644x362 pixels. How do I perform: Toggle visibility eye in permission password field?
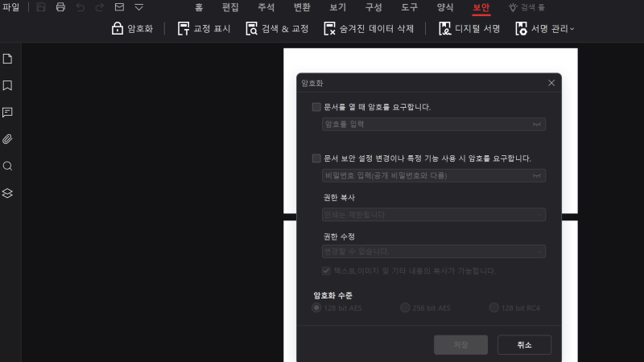pyautogui.click(x=537, y=175)
